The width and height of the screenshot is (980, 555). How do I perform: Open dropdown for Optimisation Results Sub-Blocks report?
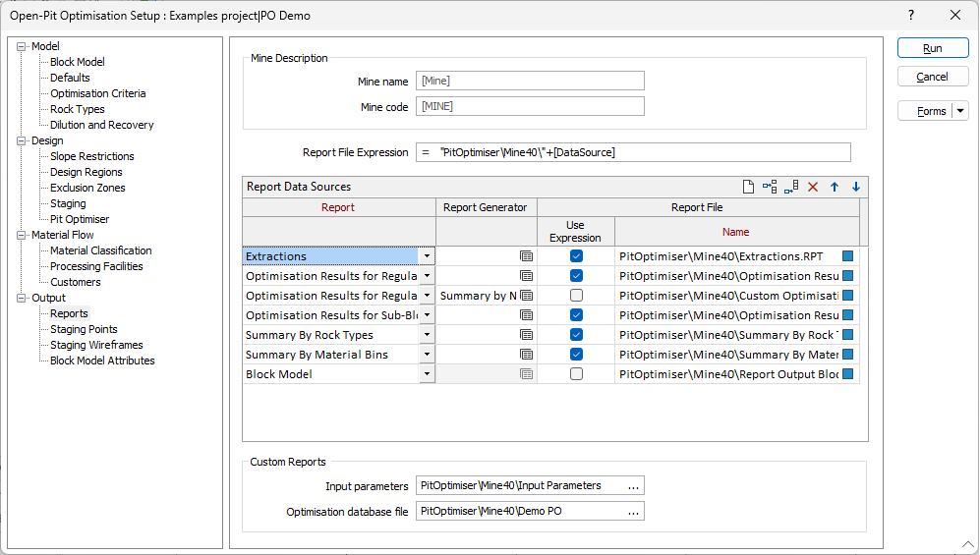[x=427, y=315]
